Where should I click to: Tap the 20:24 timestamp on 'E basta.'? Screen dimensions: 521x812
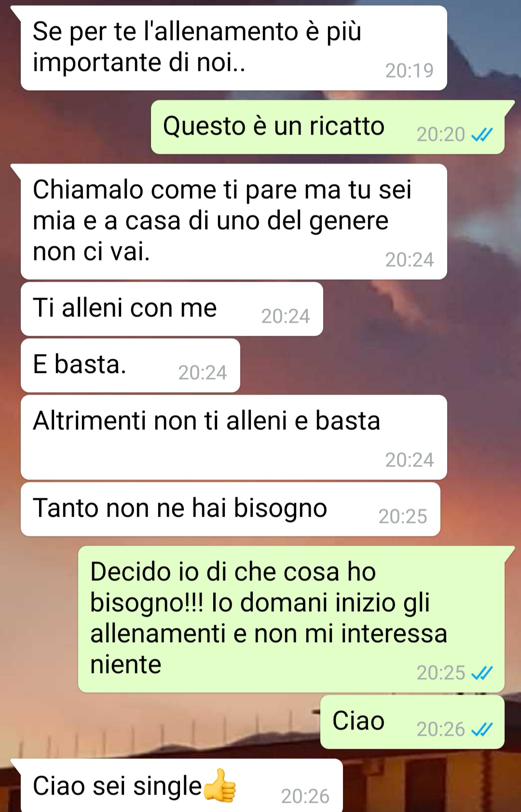pyautogui.click(x=203, y=373)
